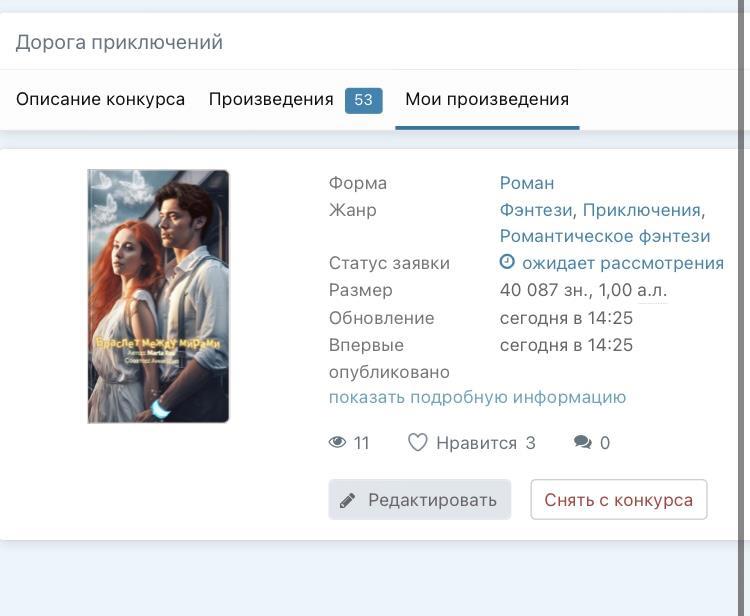Click the heart like icon

pos(418,443)
